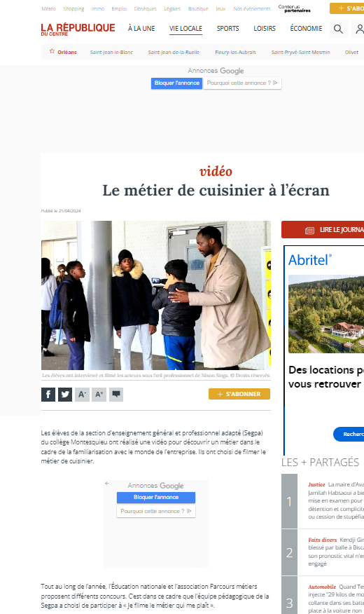The width and height of the screenshot is (364, 614).
Task: Open the Sports menu item
Action: coord(227,29)
